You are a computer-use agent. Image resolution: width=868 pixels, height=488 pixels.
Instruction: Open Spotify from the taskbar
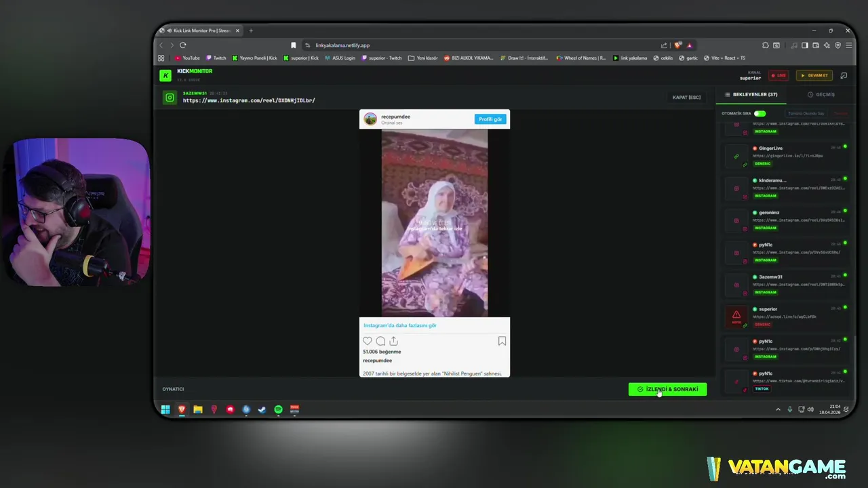click(279, 409)
